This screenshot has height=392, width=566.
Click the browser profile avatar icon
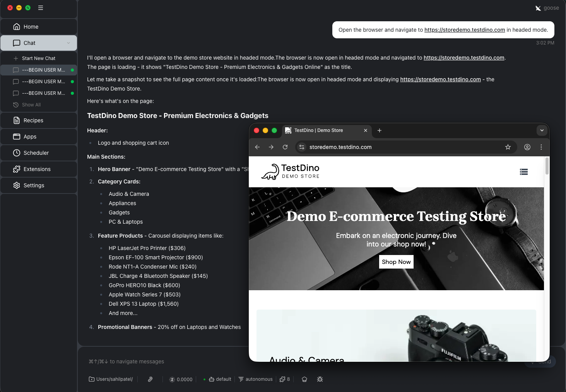(527, 147)
